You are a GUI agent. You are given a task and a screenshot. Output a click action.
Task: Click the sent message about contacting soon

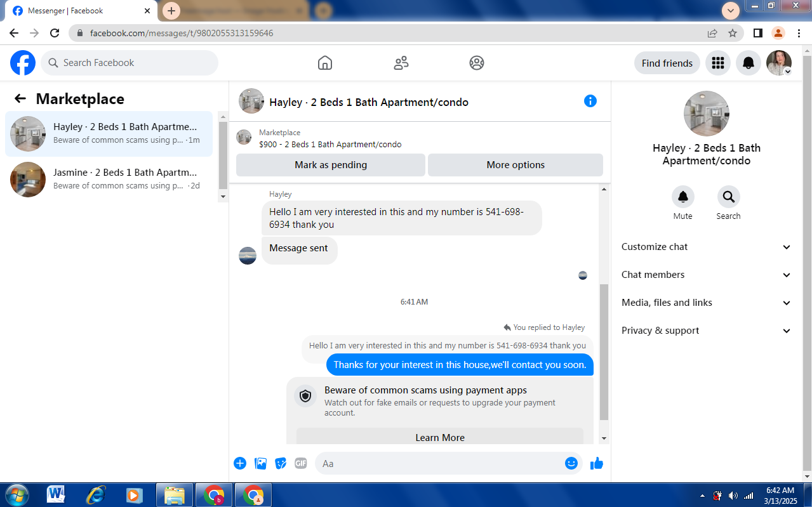pos(460,365)
